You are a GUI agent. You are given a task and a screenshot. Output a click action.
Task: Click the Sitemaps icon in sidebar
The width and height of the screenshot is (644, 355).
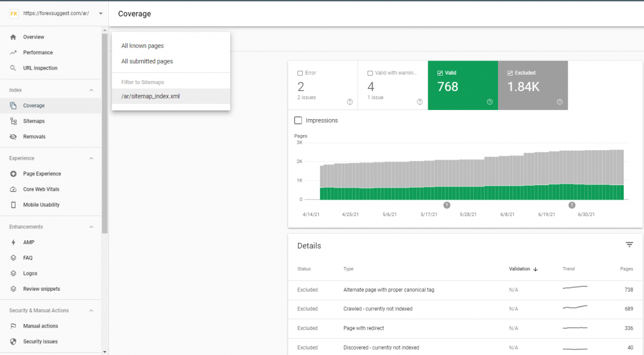click(x=13, y=121)
